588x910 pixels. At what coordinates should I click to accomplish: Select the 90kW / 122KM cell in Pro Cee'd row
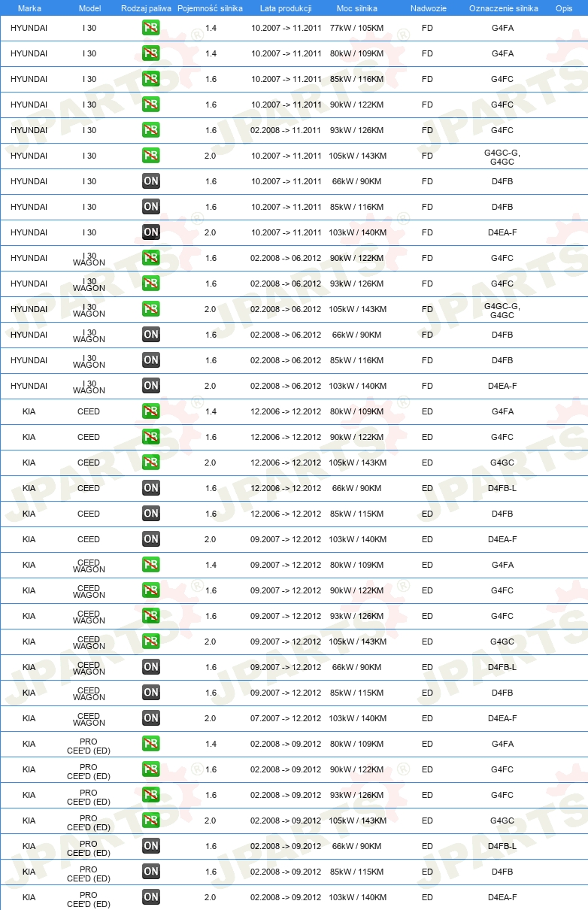(x=358, y=770)
